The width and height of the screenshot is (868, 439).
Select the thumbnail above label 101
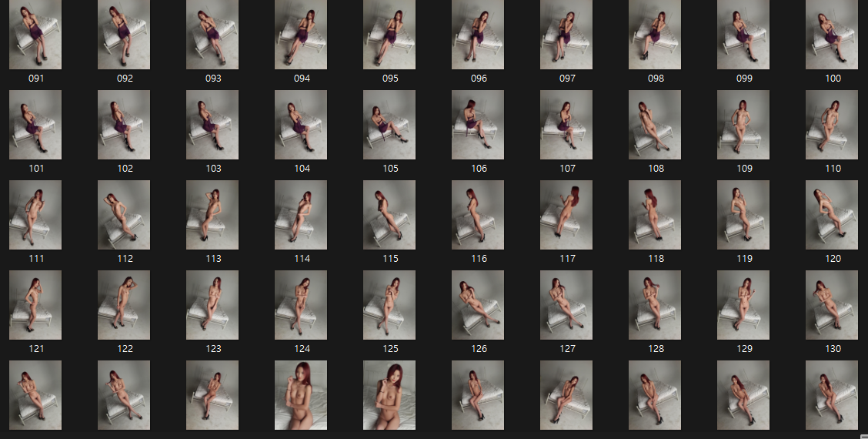35,125
